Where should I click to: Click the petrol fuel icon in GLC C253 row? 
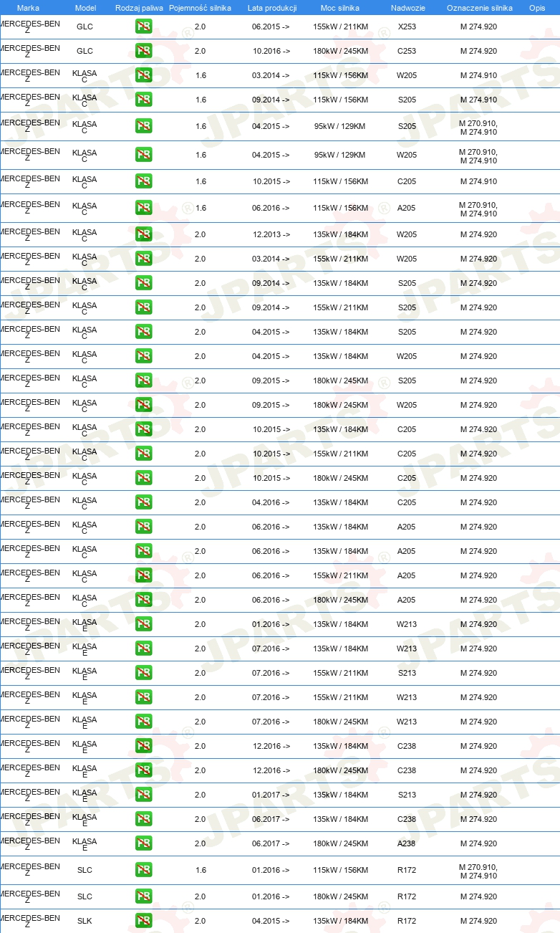[x=143, y=52]
